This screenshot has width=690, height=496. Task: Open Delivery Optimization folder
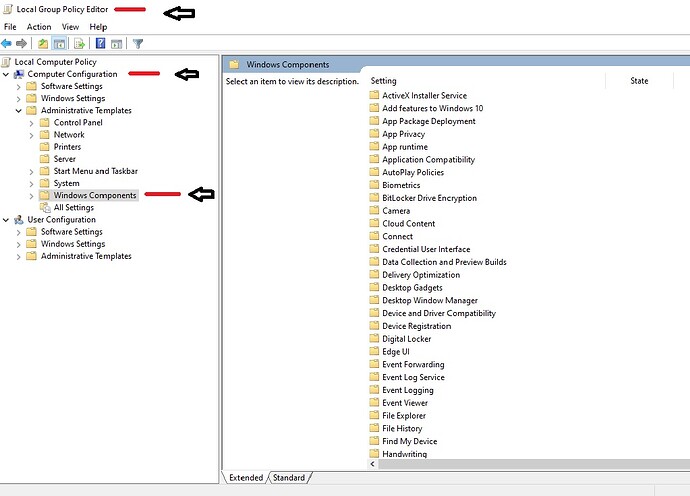[421, 275]
